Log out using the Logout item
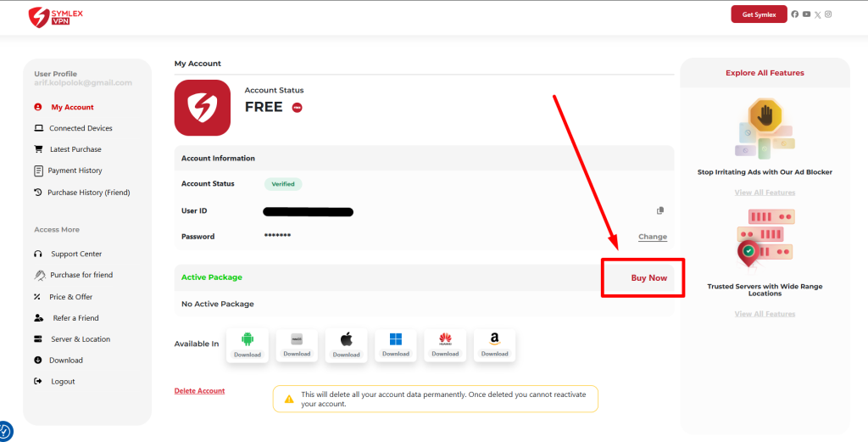 pyautogui.click(x=63, y=382)
